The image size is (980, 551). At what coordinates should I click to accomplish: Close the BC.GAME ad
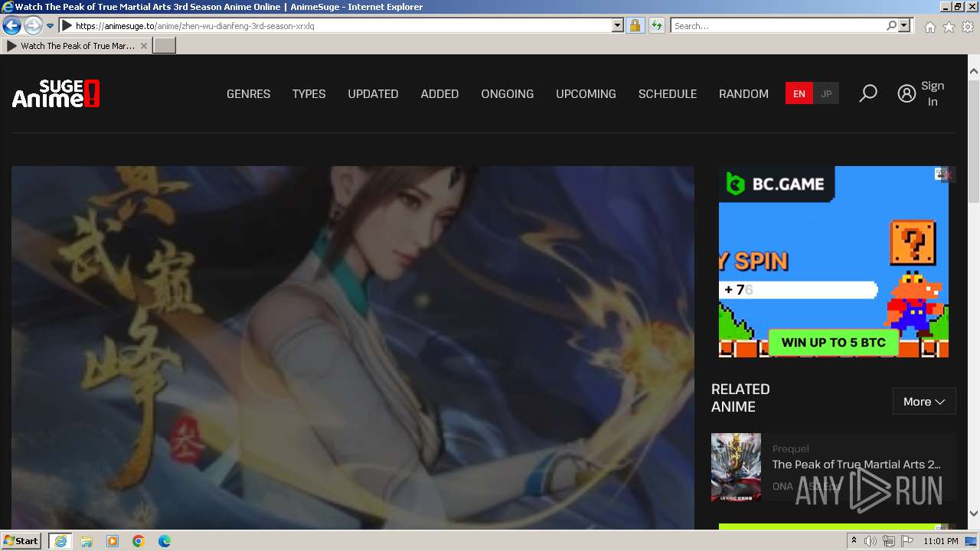(948, 175)
